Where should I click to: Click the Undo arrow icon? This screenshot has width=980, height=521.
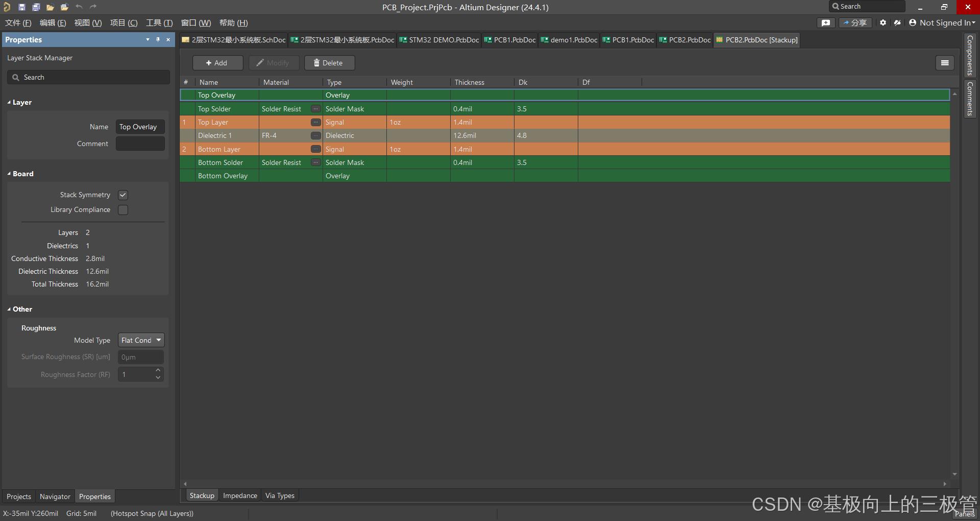click(79, 7)
